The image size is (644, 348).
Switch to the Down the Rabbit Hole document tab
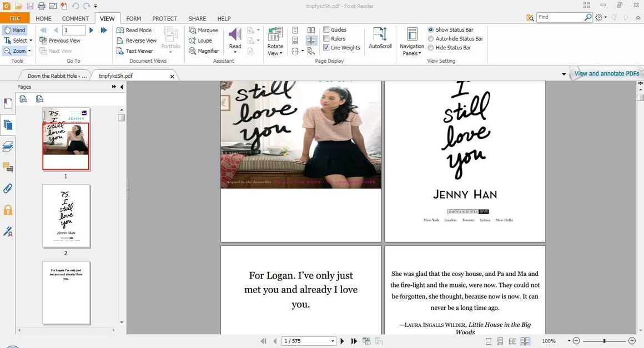pos(58,75)
